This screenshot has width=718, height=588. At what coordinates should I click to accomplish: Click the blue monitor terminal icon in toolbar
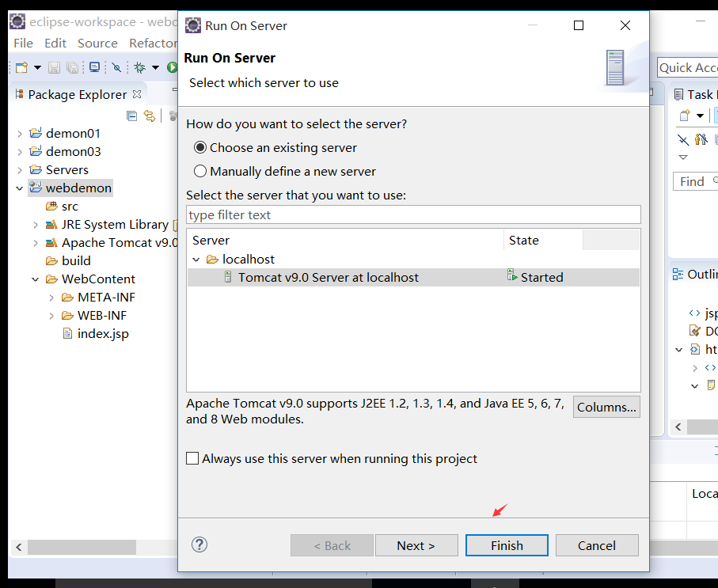click(95, 68)
